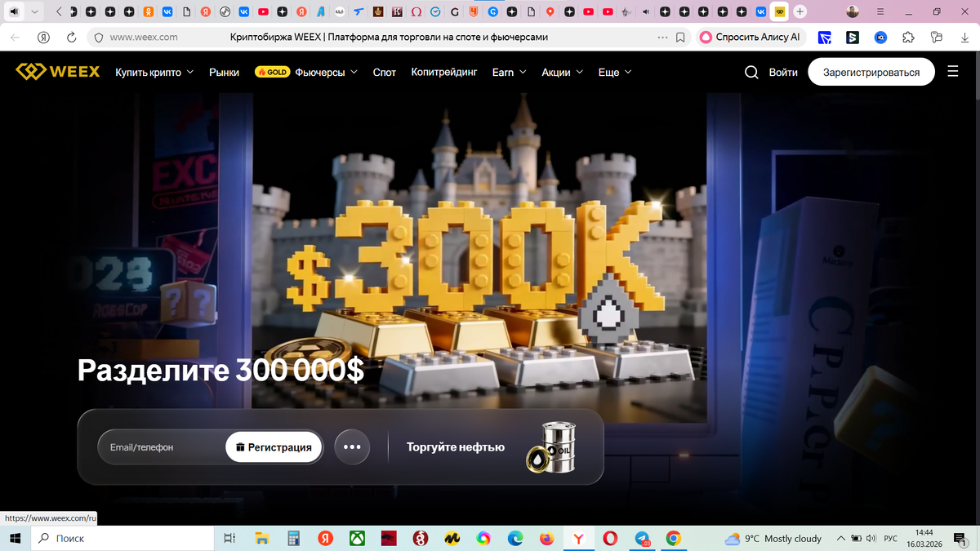Viewport: 980px width, 551px height.
Task: Open the downloads arrow icon
Action: (x=964, y=38)
